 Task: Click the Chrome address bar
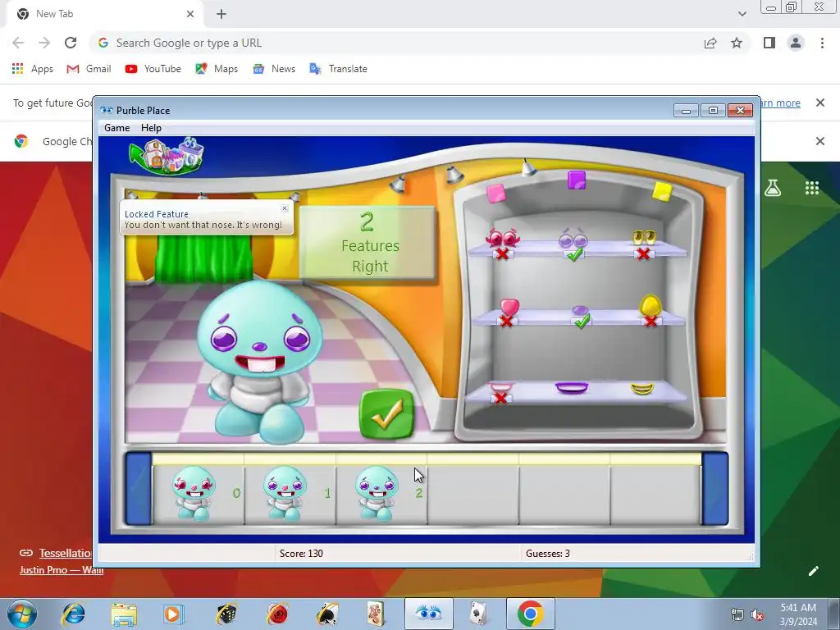(396, 43)
